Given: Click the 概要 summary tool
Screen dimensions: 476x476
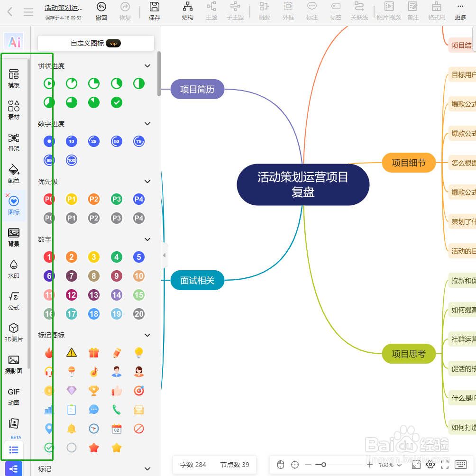Looking at the screenshot, I should [x=265, y=11].
